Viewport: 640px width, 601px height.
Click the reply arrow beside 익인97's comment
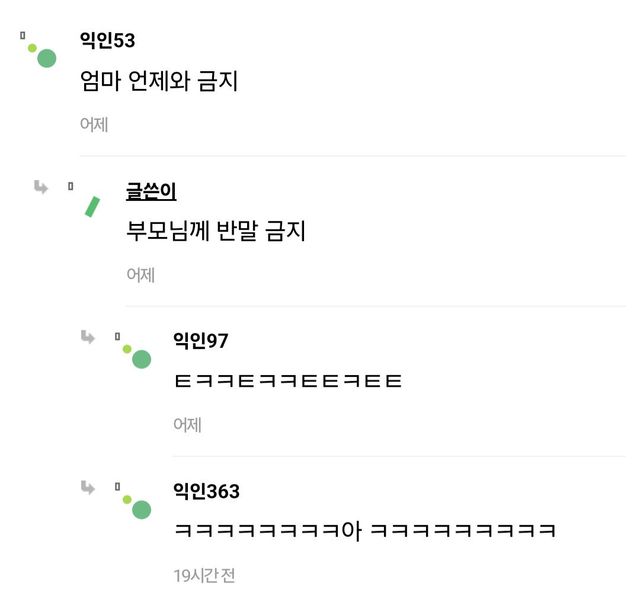pyautogui.click(x=88, y=337)
